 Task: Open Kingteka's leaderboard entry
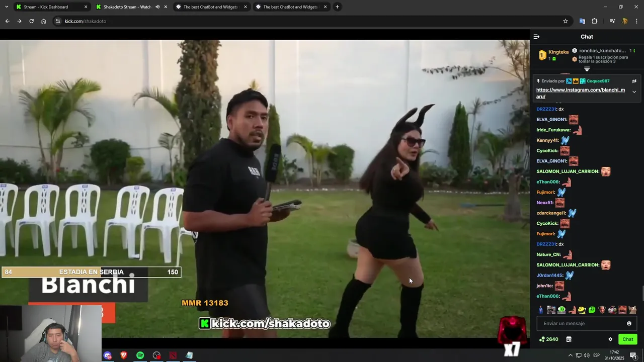553,55
